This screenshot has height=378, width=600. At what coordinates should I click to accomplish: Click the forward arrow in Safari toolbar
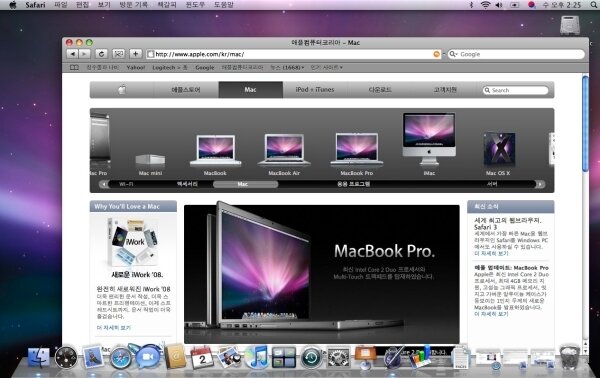(84, 54)
